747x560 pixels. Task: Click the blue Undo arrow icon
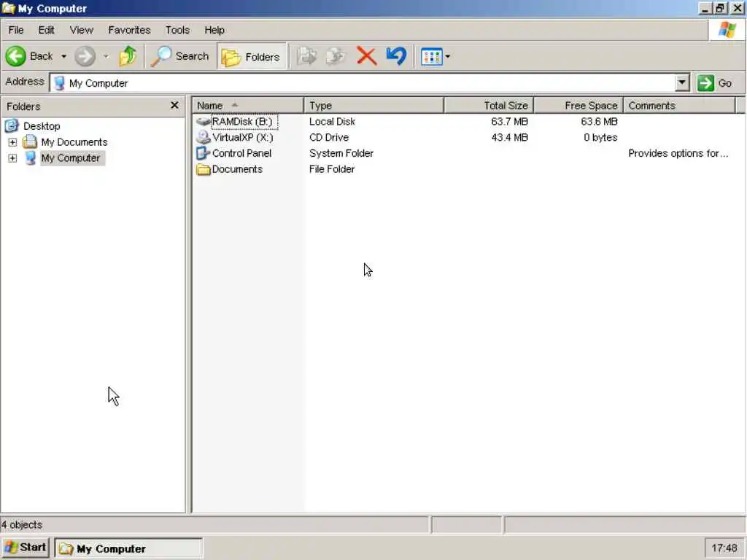click(x=396, y=56)
